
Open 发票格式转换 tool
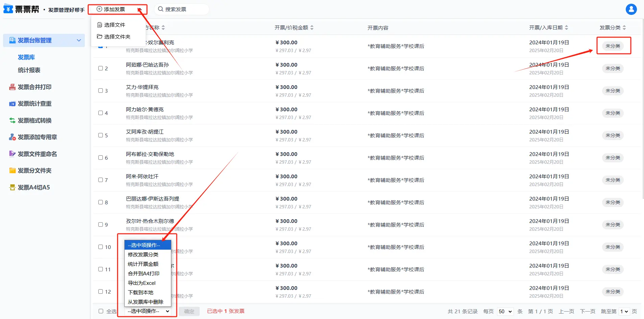[x=34, y=120]
